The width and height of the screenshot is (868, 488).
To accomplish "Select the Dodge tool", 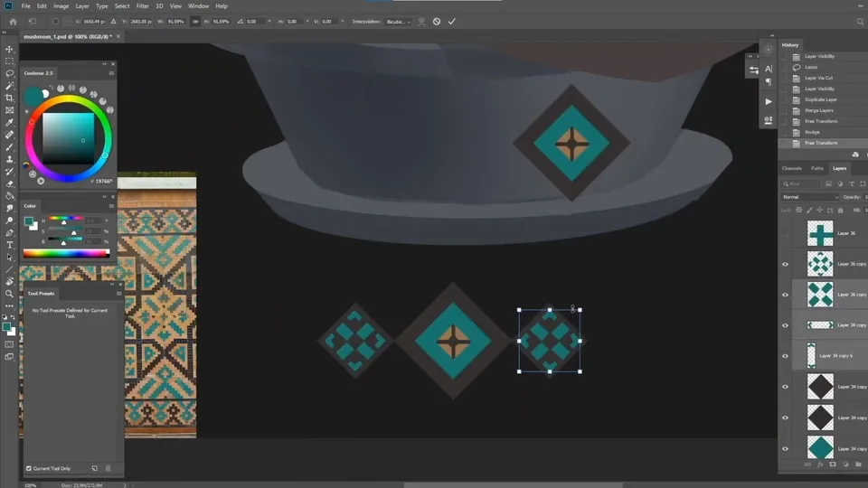I will pyautogui.click(x=9, y=221).
